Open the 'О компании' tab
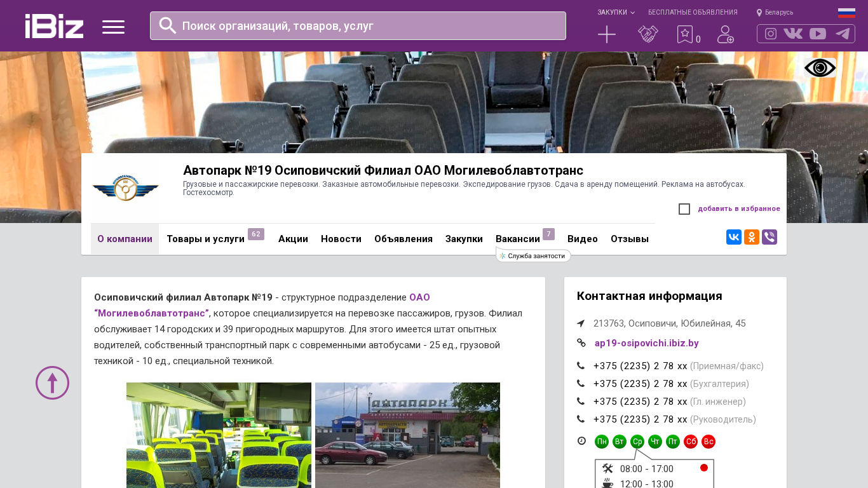 pyautogui.click(x=125, y=239)
